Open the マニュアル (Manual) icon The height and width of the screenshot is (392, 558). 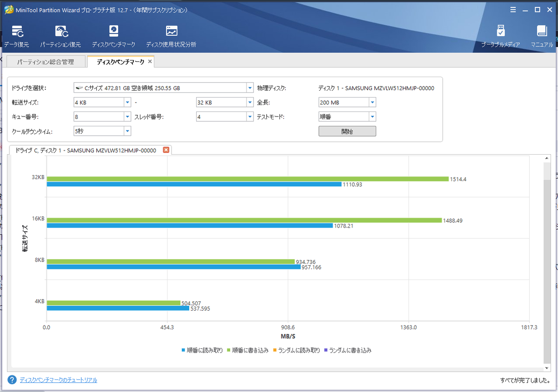tap(542, 37)
